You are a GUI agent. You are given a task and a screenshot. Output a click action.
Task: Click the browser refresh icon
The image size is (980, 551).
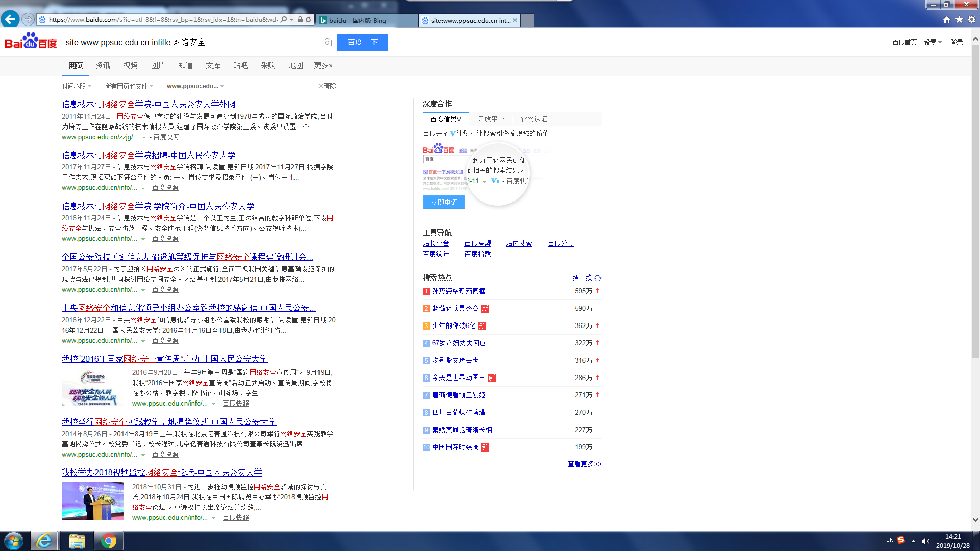point(308,20)
